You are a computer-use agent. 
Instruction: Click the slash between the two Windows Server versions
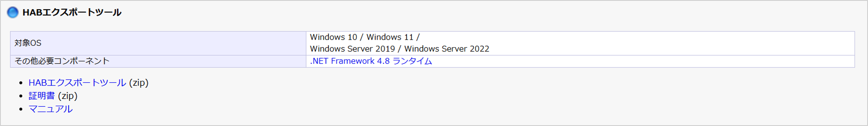point(399,49)
